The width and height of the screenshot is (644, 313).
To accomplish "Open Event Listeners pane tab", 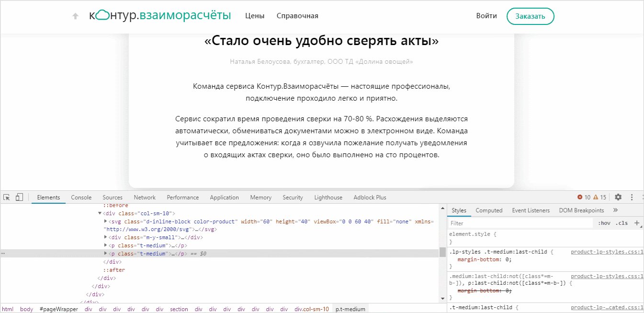I will 531,210.
